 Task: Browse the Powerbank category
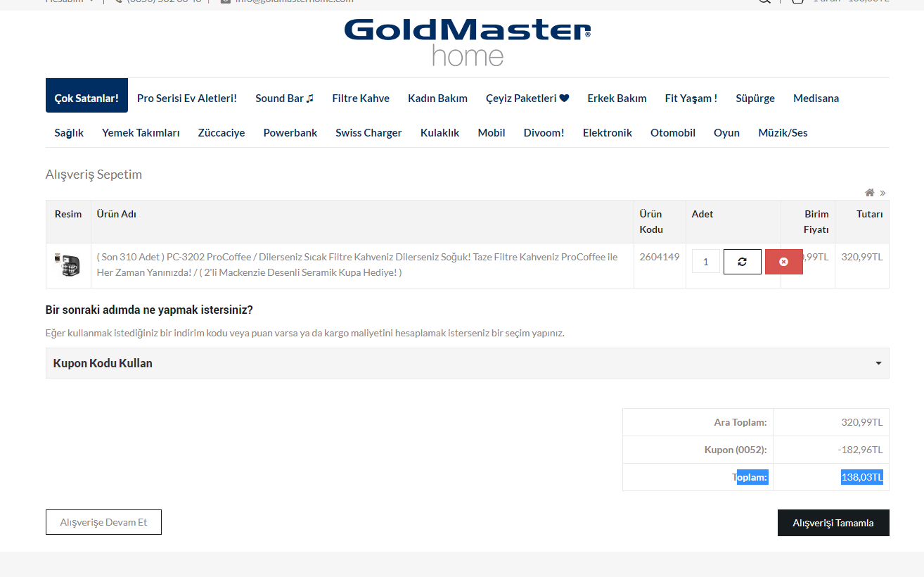[x=290, y=132]
